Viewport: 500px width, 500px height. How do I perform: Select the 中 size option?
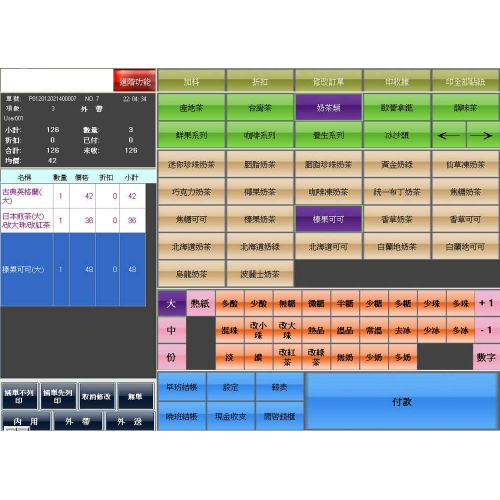172,330
